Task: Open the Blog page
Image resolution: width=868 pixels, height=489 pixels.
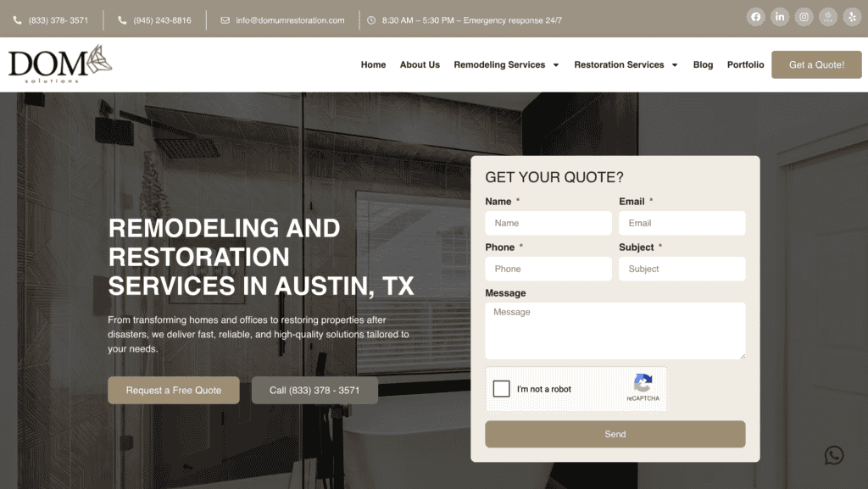Action: pos(703,64)
